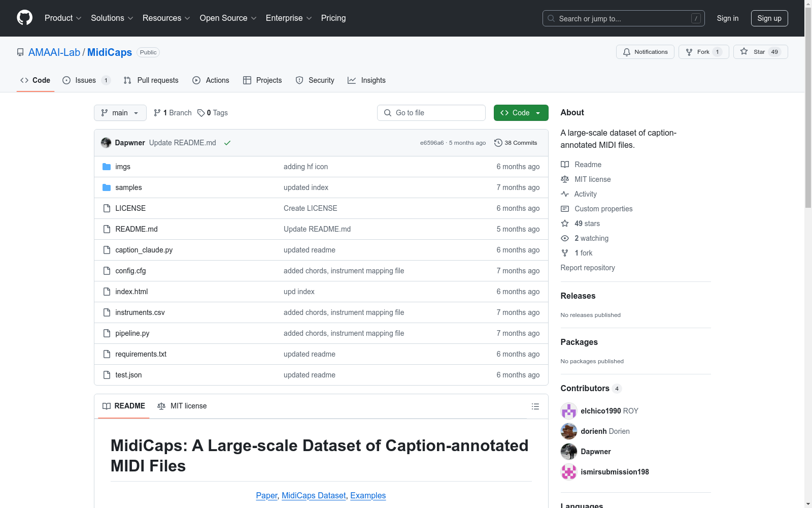Viewport: 812px width, 508px height.
Task: Click the book icon beside Readme
Action: (565, 165)
